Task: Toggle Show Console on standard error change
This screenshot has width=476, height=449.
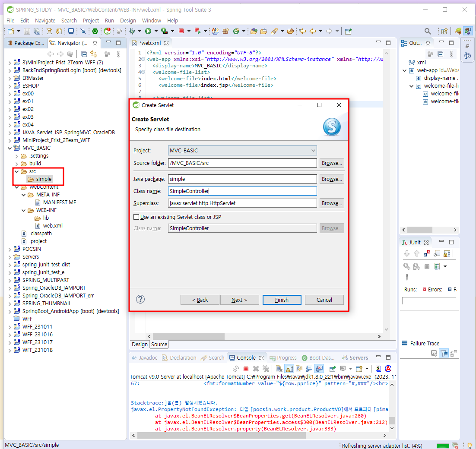Action: pyautogui.click(x=319, y=369)
